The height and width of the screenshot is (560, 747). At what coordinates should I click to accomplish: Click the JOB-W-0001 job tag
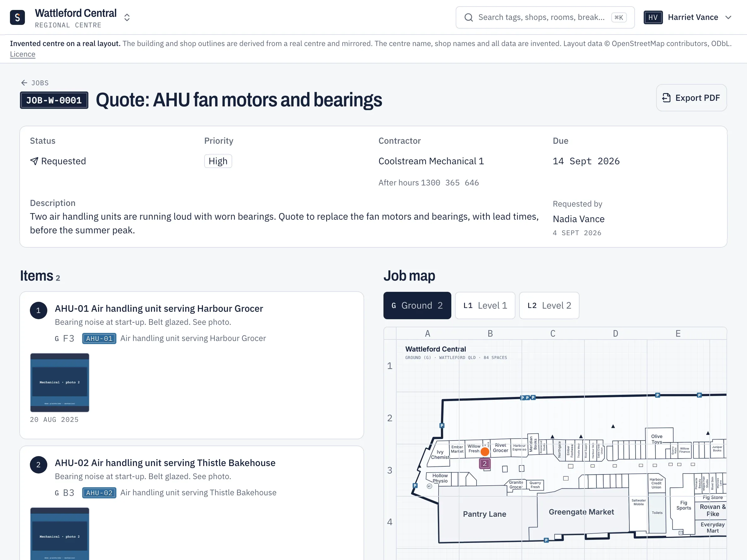coord(54,100)
